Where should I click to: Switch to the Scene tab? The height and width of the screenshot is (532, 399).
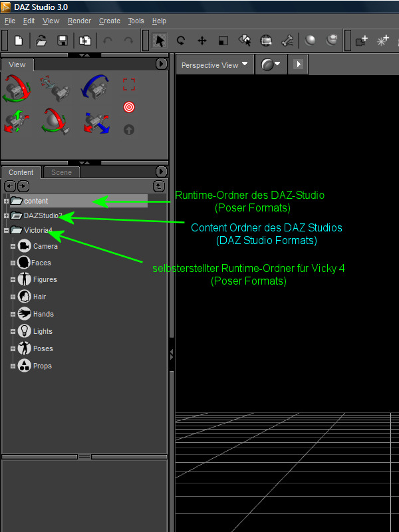coord(61,172)
